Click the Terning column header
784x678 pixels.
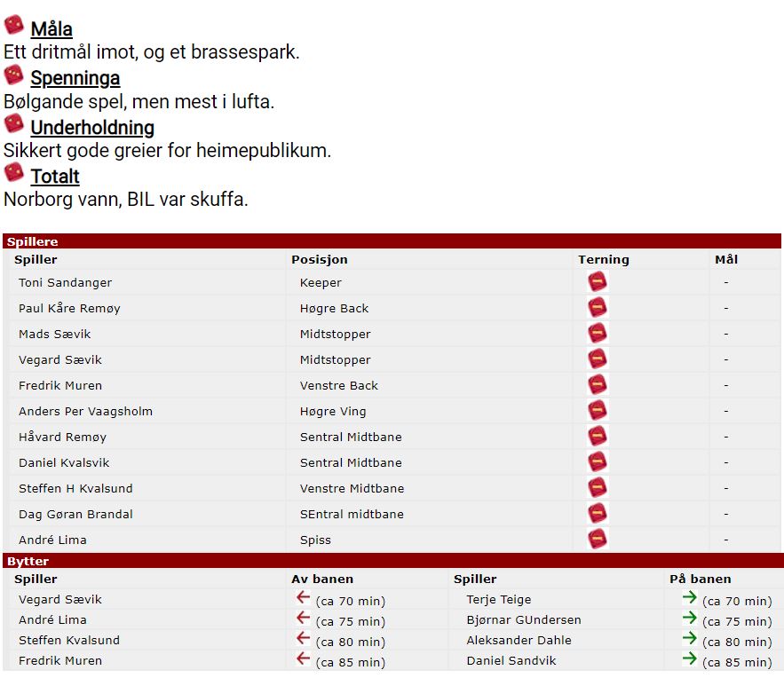point(604,259)
